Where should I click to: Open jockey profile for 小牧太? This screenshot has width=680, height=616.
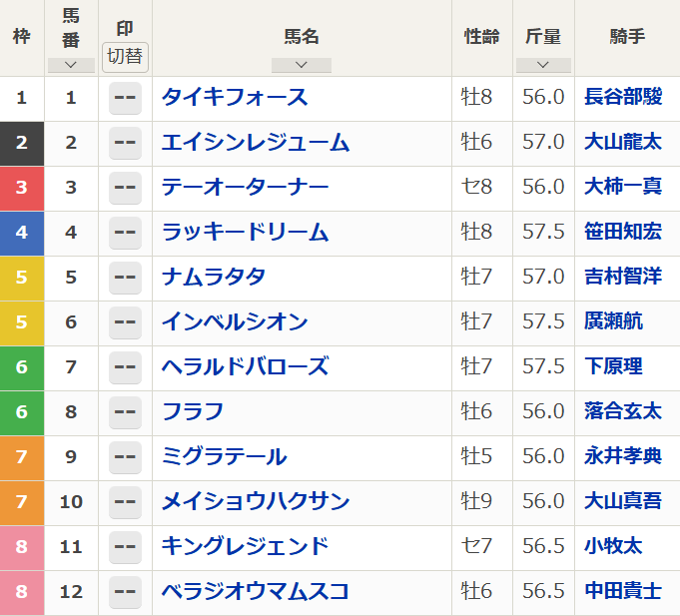pyautogui.click(x=613, y=547)
